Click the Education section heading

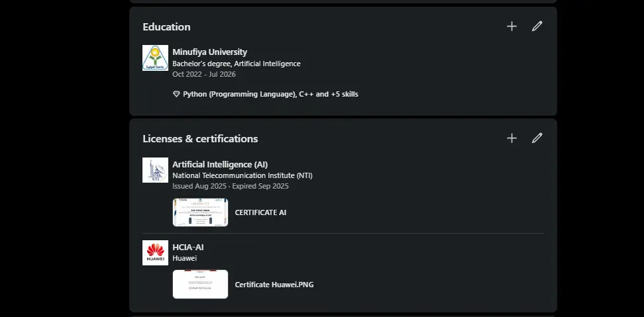pos(166,27)
